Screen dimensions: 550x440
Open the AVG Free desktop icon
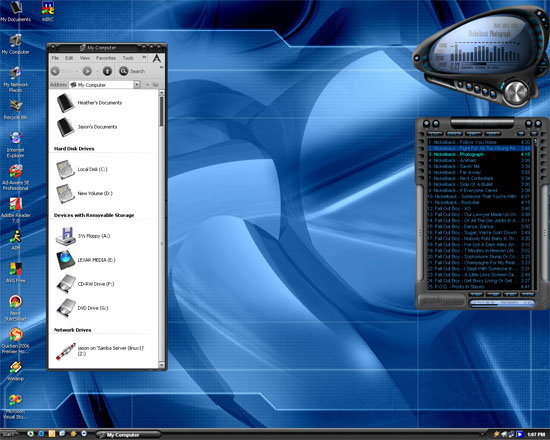(15, 272)
